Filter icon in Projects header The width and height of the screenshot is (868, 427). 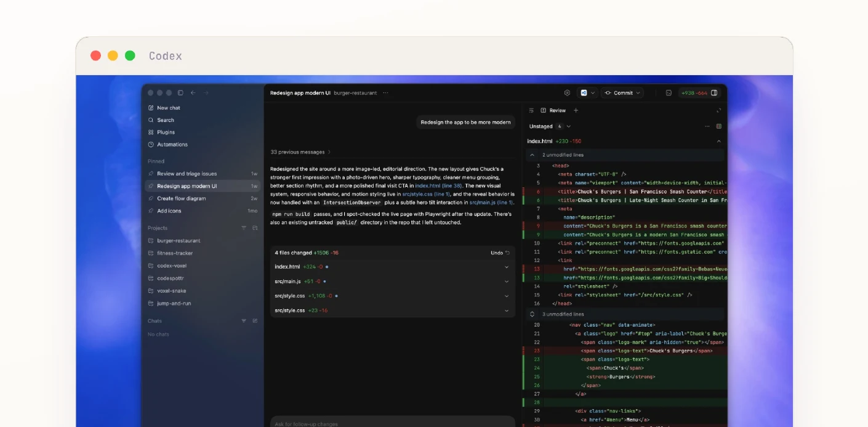[x=244, y=228]
